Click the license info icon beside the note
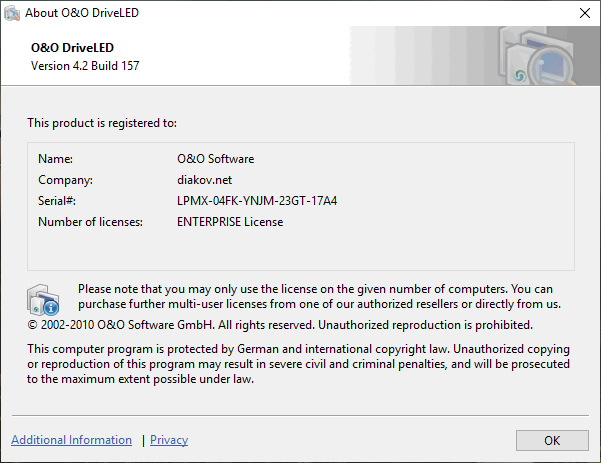601x463 pixels. click(45, 298)
